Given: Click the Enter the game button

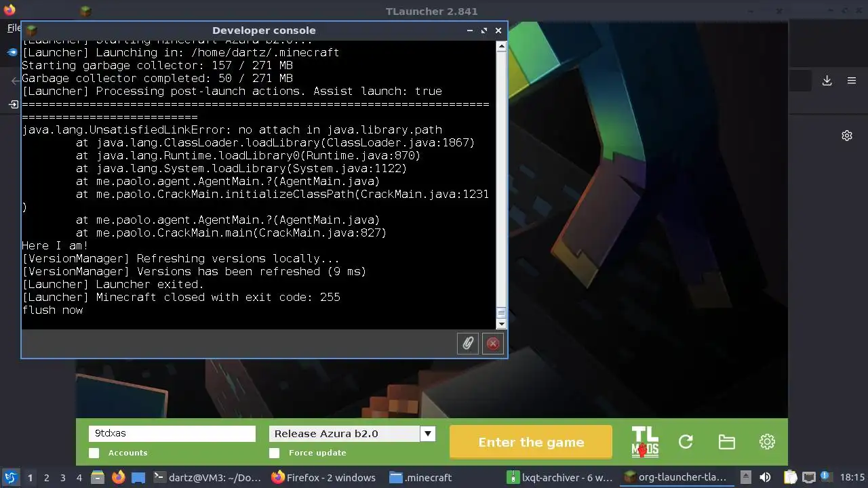Looking at the screenshot, I should click(x=531, y=442).
